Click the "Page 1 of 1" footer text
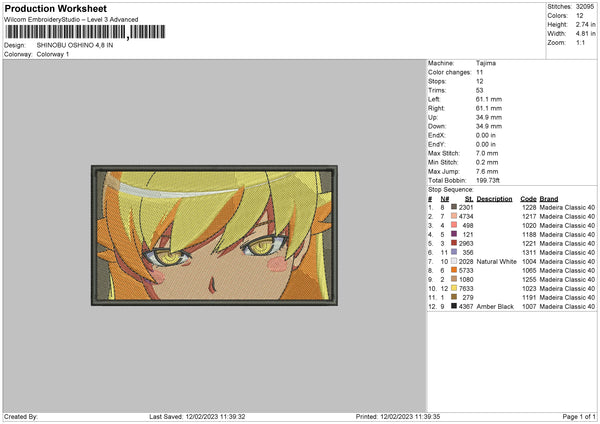Image resolution: width=600 pixels, height=424 pixels. pyautogui.click(x=579, y=417)
